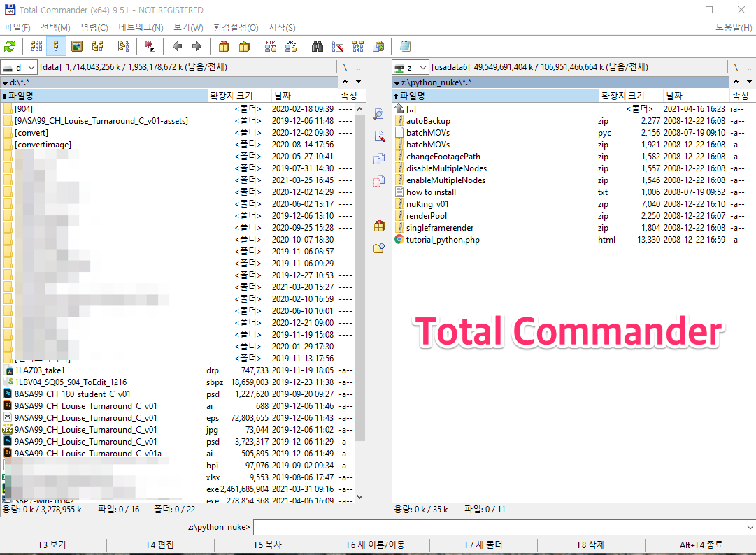This screenshot has height=555, width=756.
Task: Toggle the tree view display mode
Action: 98,46
